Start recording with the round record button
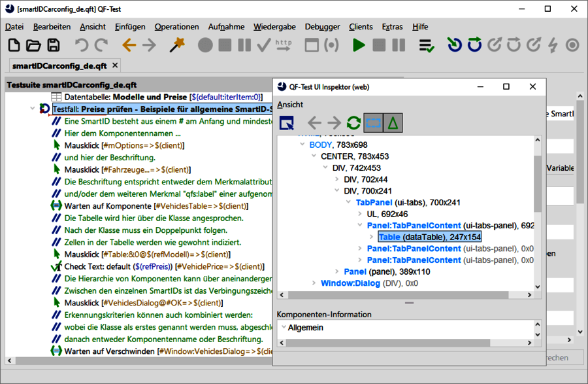 (x=205, y=45)
